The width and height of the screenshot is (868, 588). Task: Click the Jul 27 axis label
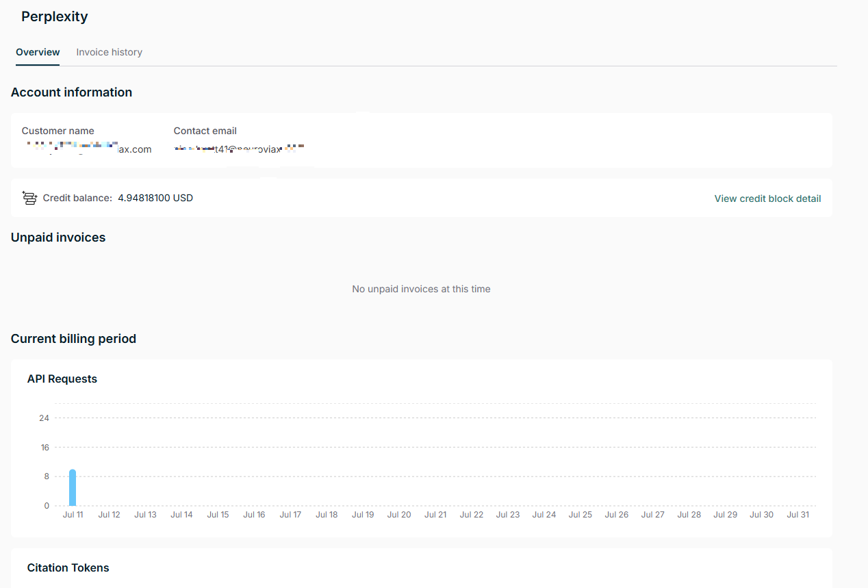point(653,515)
